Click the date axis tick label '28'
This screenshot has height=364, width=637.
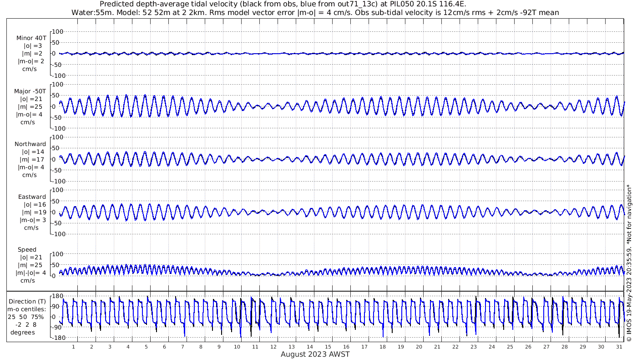pyautogui.click(x=565, y=347)
